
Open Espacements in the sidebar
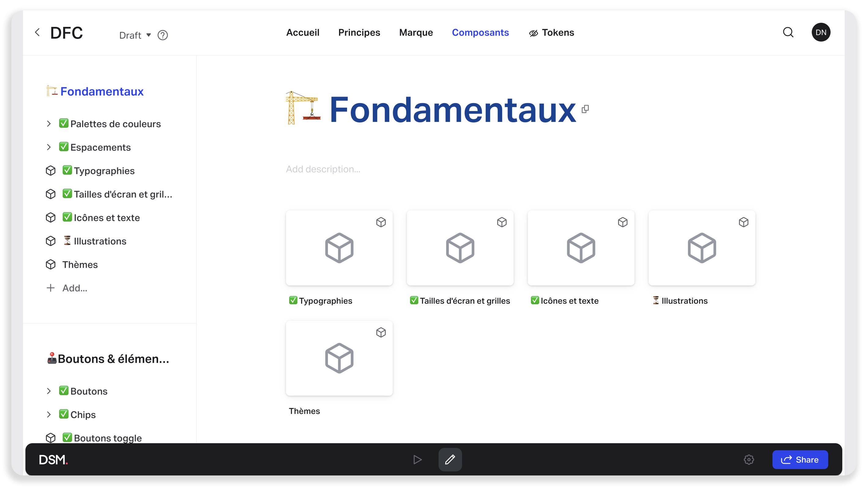[95, 147]
